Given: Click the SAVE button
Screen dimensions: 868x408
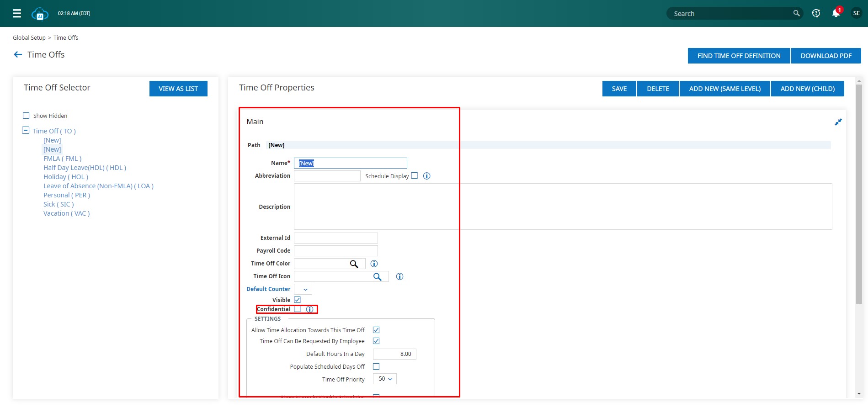Looking at the screenshot, I should coord(619,89).
